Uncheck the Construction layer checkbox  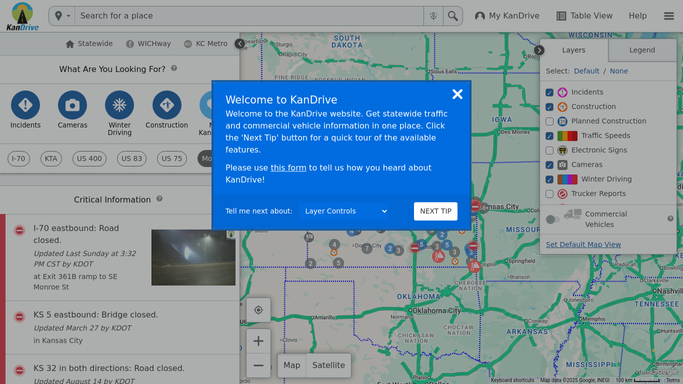pos(549,107)
